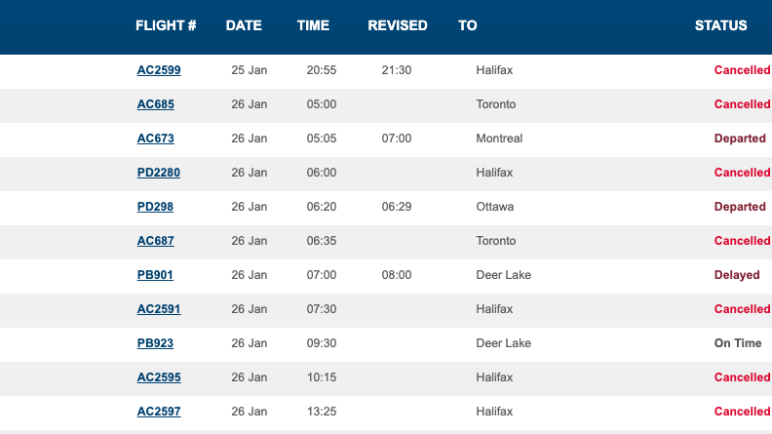Click Delayed status for PB901
The width and height of the screenshot is (772, 434).
[x=737, y=275]
